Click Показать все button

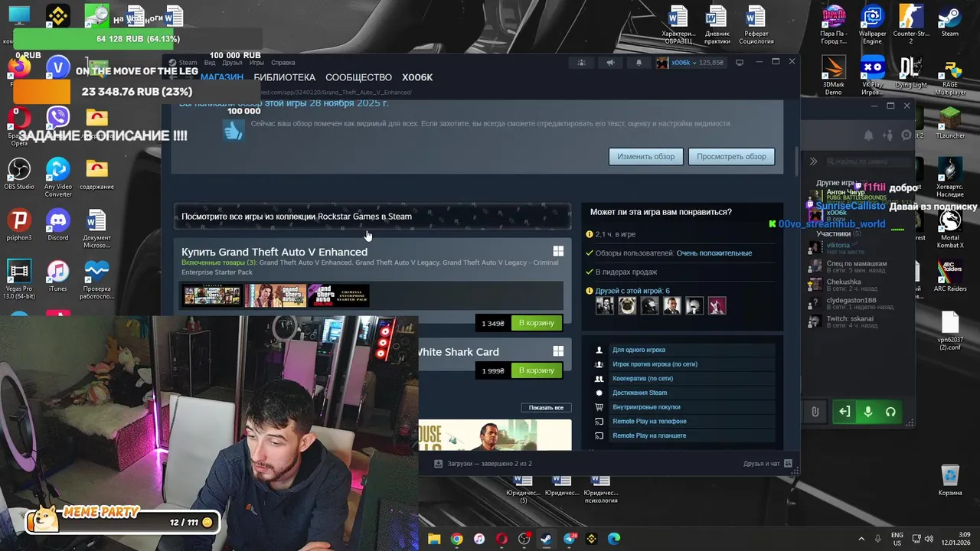546,408
